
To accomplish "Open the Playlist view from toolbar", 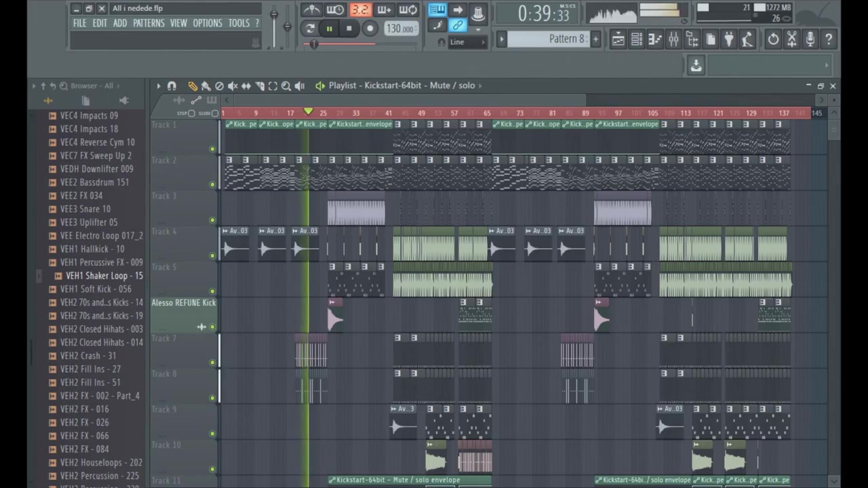I will click(618, 39).
